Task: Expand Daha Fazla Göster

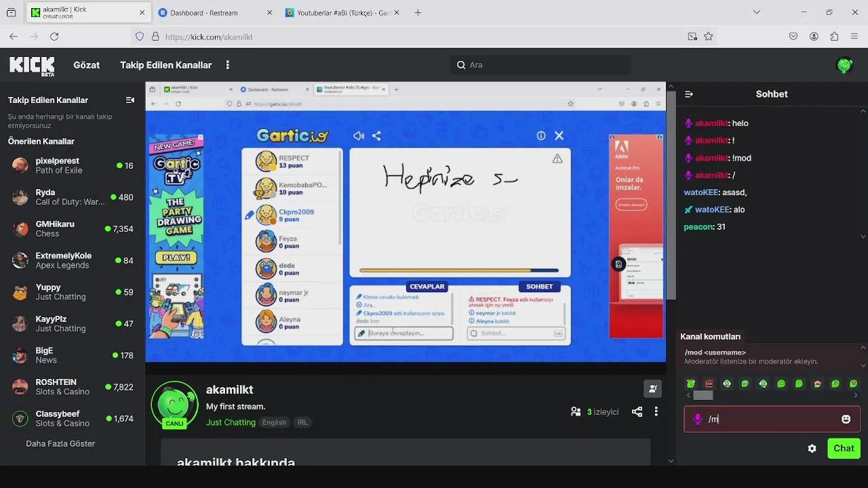Action: [x=60, y=444]
